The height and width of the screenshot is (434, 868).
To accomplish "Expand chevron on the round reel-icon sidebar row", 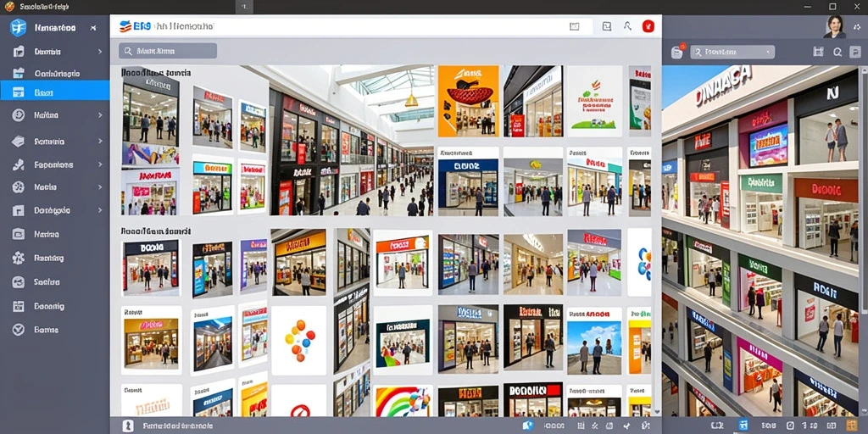I will [x=100, y=187].
